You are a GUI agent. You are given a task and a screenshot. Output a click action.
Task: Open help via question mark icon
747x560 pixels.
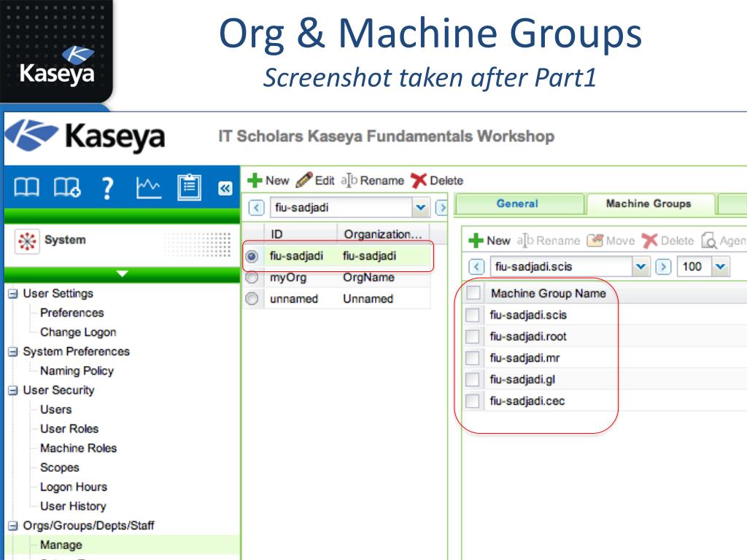tap(108, 188)
